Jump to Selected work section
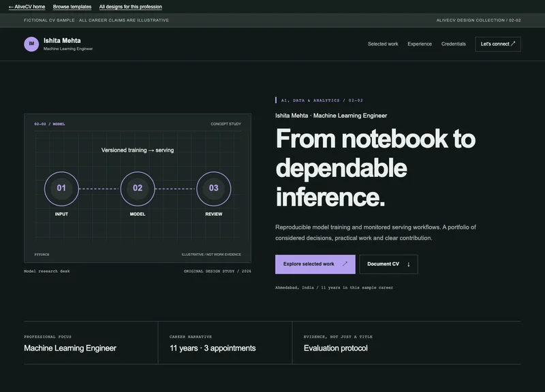The height and width of the screenshot is (392, 545). tap(383, 44)
